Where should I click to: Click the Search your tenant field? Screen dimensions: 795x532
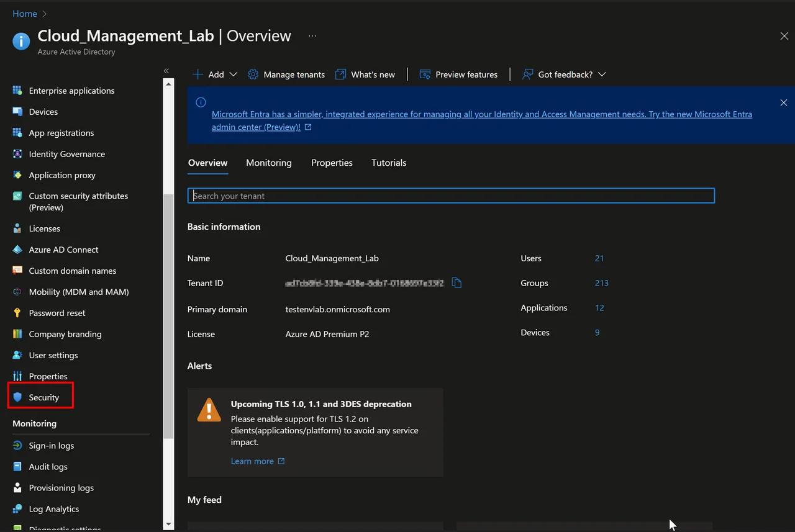(451, 196)
